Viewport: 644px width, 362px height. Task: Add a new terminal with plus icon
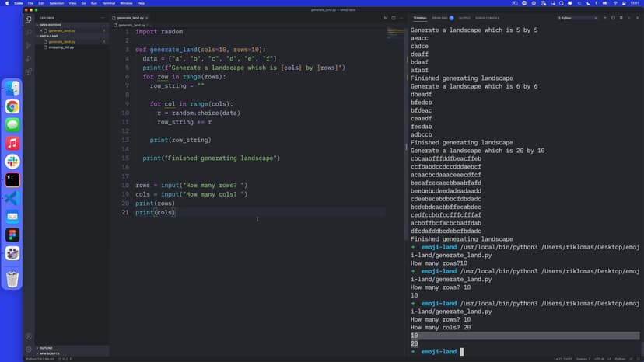coord(605,17)
